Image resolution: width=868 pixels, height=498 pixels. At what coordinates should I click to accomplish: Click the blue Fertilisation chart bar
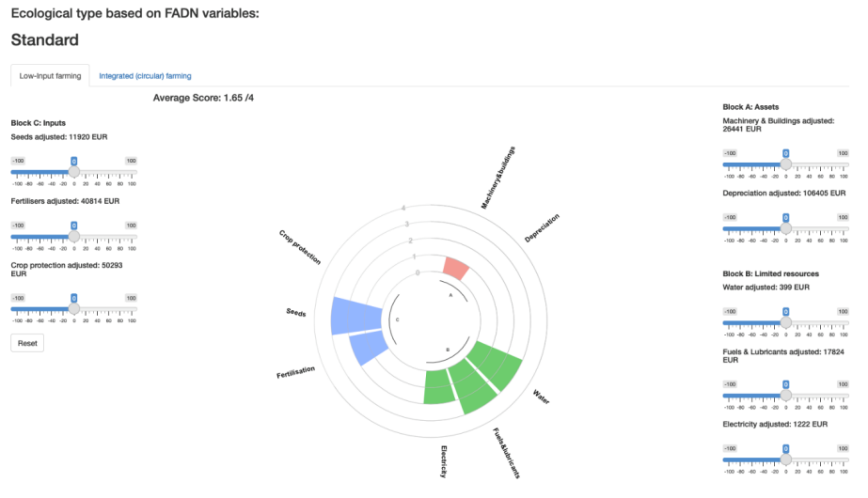pyautogui.click(x=370, y=348)
